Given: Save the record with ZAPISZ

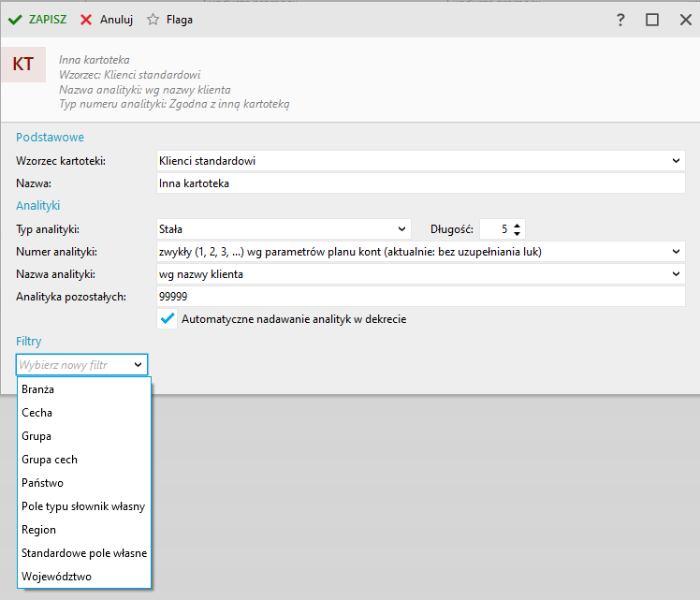Looking at the screenshot, I should [37, 20].
